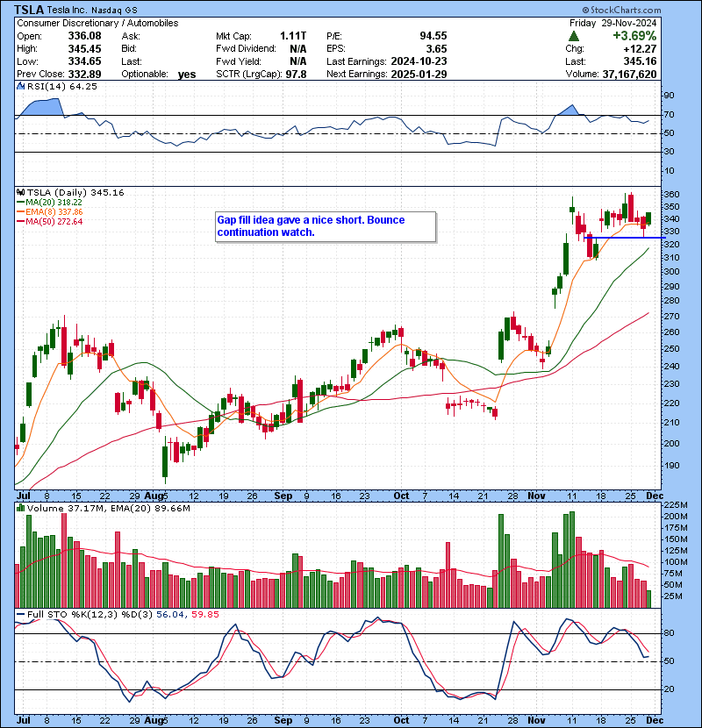Click the P/E value 94.55
This screenshot has height=728, width=702.
coord(433,36)
